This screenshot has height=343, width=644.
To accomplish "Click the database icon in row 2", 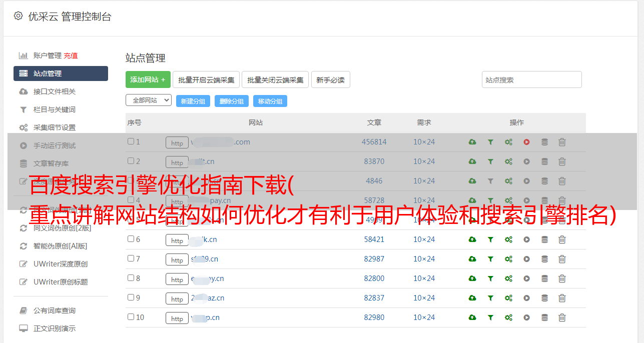I will pos(544,161).
